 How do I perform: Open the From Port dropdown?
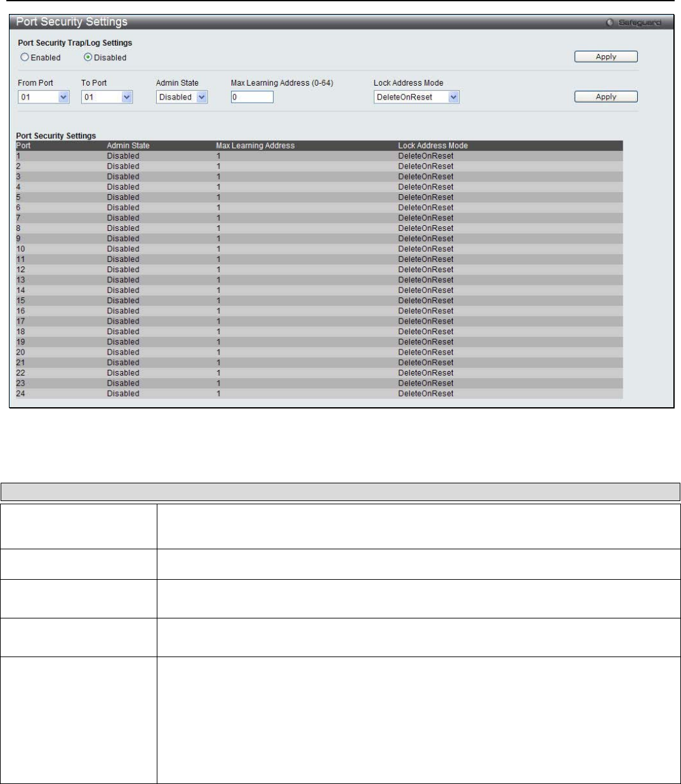44,97
